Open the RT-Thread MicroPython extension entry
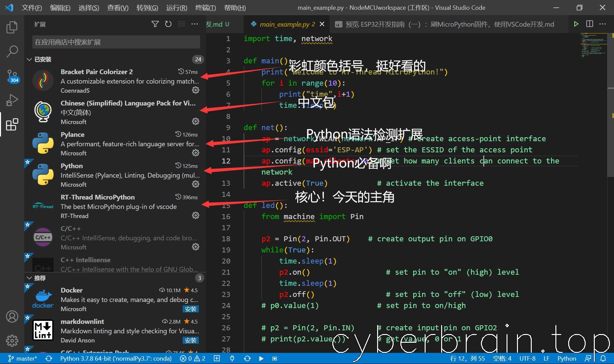Screen dimensions: 614x364 [115, 206]
